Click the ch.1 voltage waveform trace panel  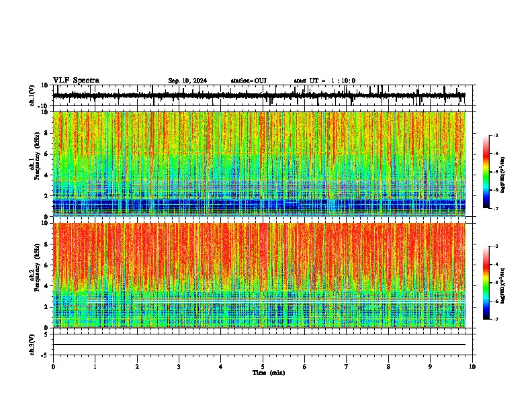[x=263, y=95]
